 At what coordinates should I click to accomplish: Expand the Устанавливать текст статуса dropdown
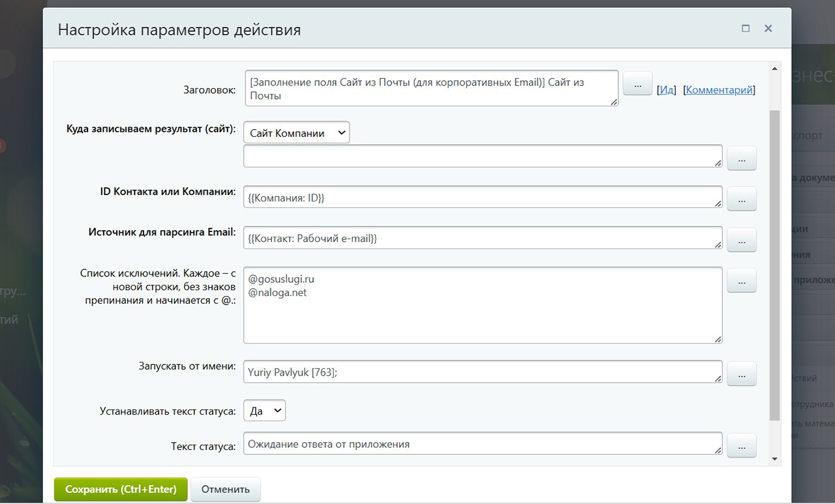pos(264,411)
